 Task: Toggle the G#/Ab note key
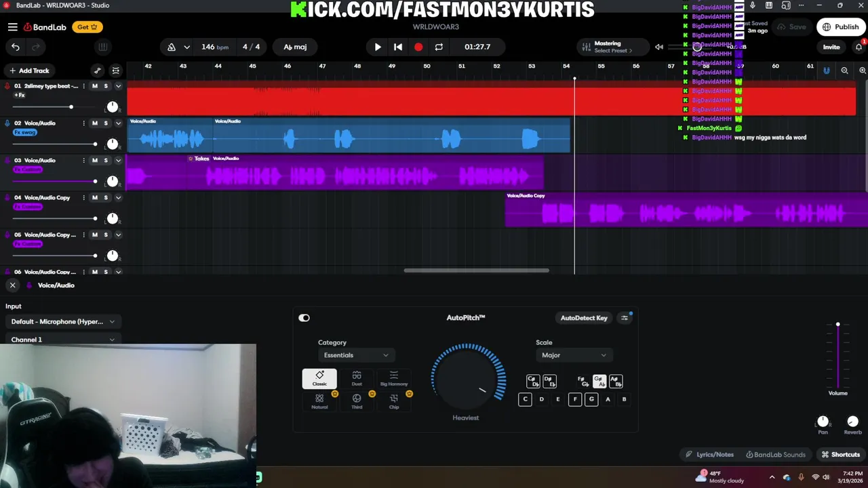pos(599,382)
